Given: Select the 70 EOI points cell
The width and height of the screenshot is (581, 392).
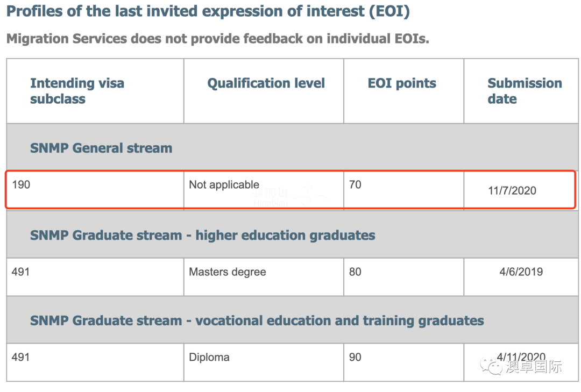Looking at the screenshot, I should pyautogui.click(x=404, y=190).
